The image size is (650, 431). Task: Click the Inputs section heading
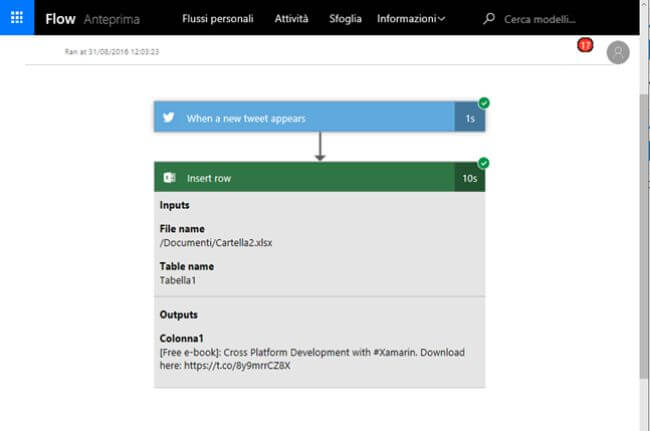[175, 205]
